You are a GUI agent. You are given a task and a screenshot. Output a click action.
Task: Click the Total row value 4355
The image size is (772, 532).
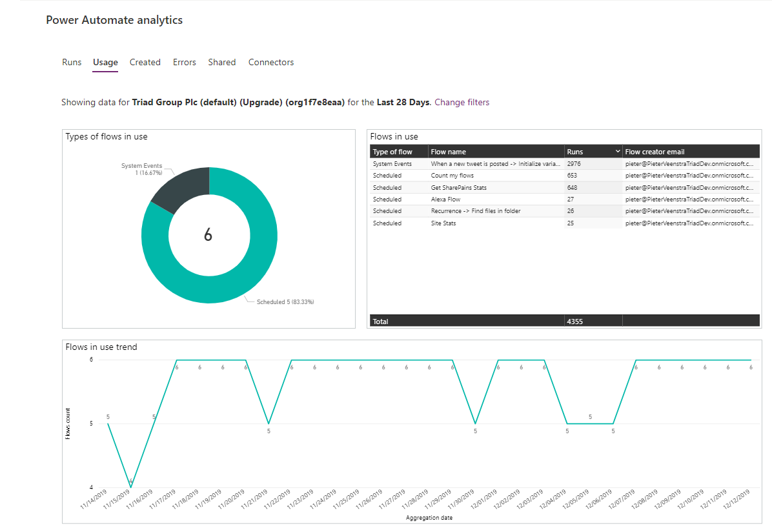574,321
